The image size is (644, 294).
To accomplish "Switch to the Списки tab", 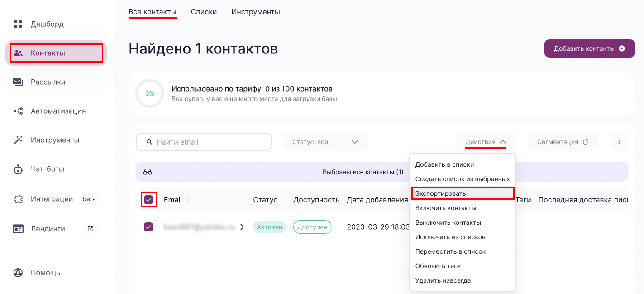I will [204, 12].
